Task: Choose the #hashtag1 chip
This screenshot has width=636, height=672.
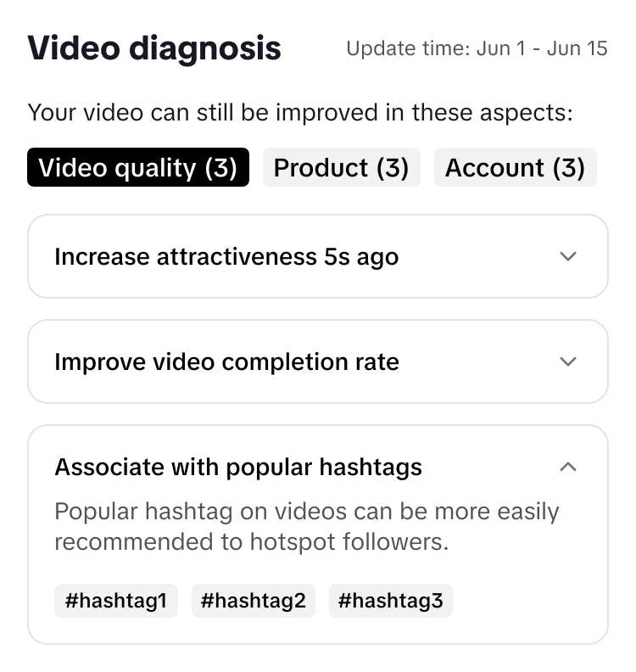Action: [116, 601]
